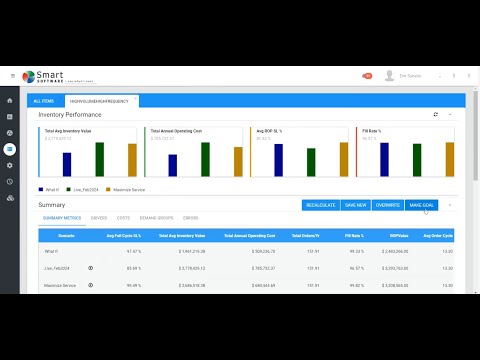Click the user avatar picture
480x360 pixels.
coord(389,76)
